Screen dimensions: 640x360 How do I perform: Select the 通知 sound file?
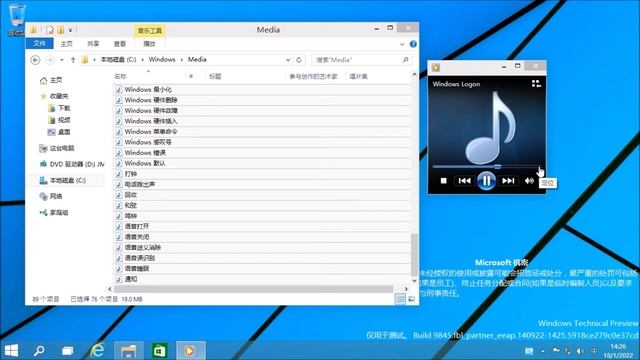pyautogui.click(x=127, y=279)
